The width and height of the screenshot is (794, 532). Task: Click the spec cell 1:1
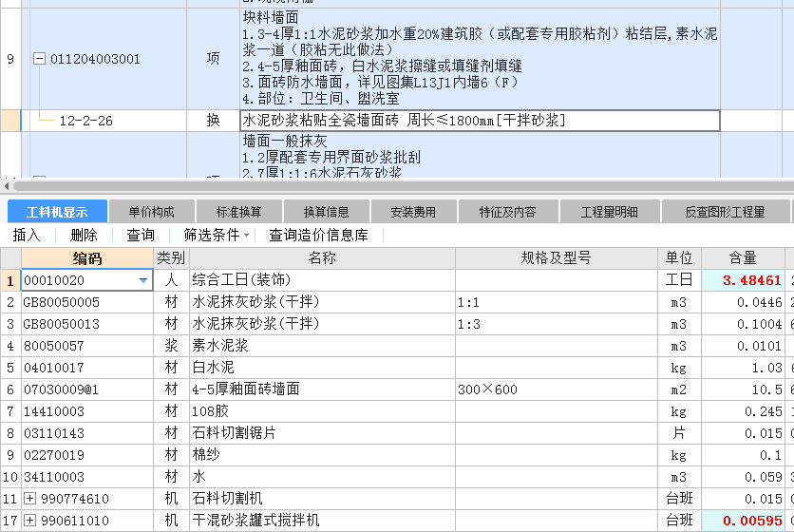(x=556, y=302)
